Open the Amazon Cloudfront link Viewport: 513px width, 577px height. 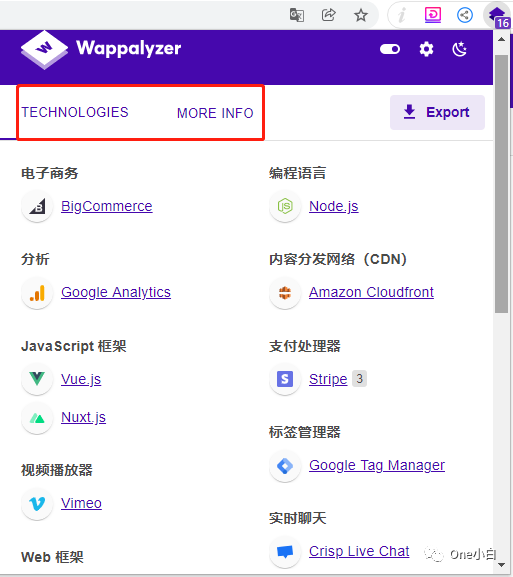pyautogui.click(x=371, y=292)
